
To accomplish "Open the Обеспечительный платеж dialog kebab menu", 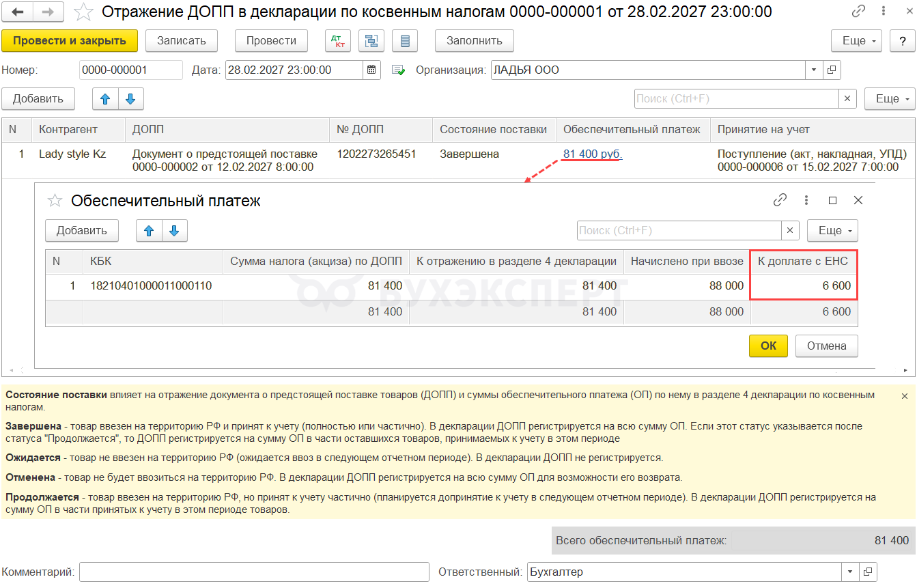I will [806, 200].
